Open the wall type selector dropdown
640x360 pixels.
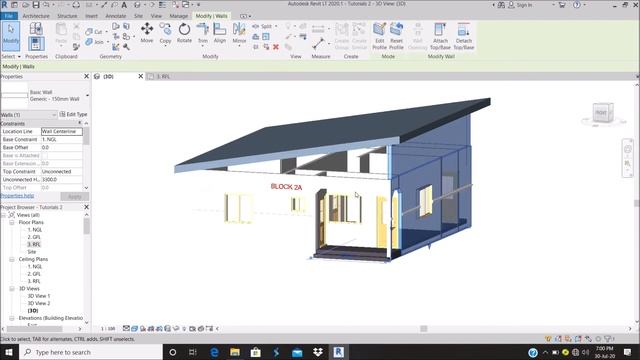[87, 96]
